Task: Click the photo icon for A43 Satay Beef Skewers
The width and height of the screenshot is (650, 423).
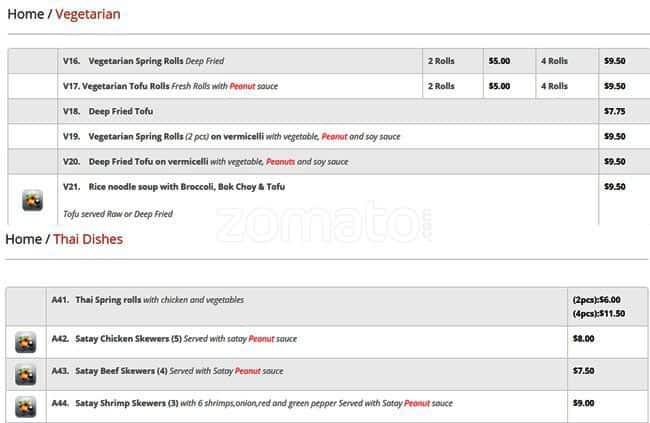Action: [26, 374]
